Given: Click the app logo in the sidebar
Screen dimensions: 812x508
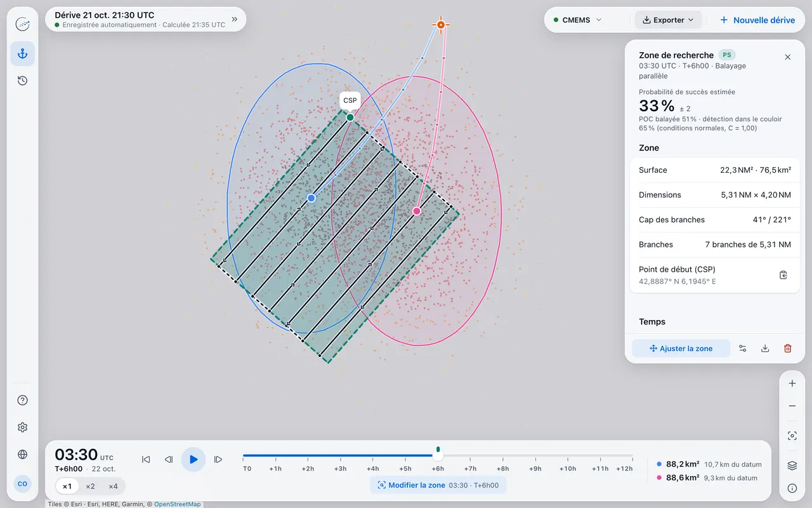Looking at the screenshot, I should pos(23,24).
